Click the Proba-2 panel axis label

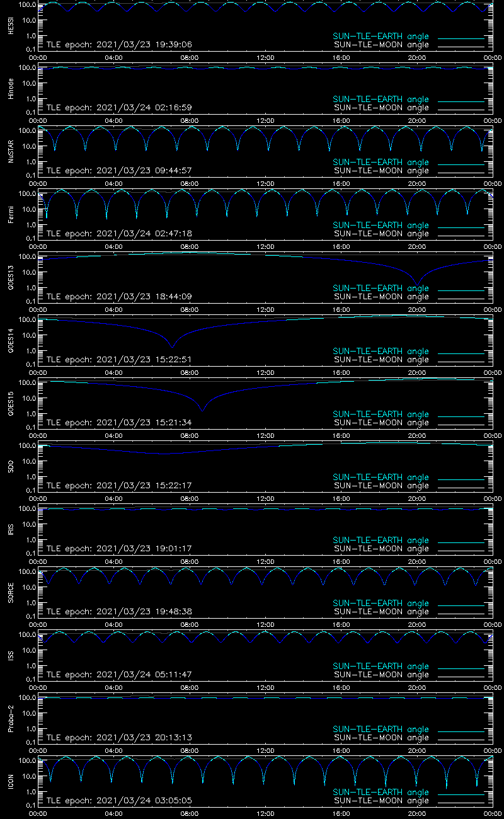click(x=11, y=719)
